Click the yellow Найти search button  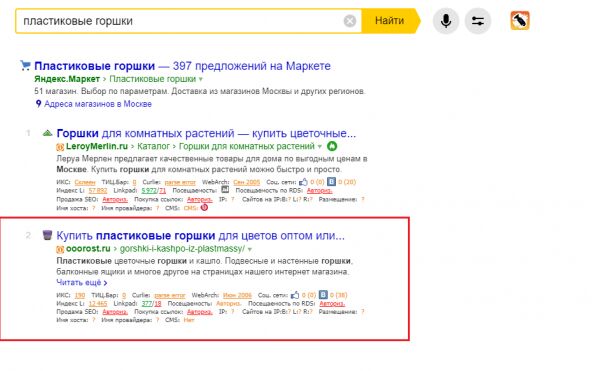390,21
